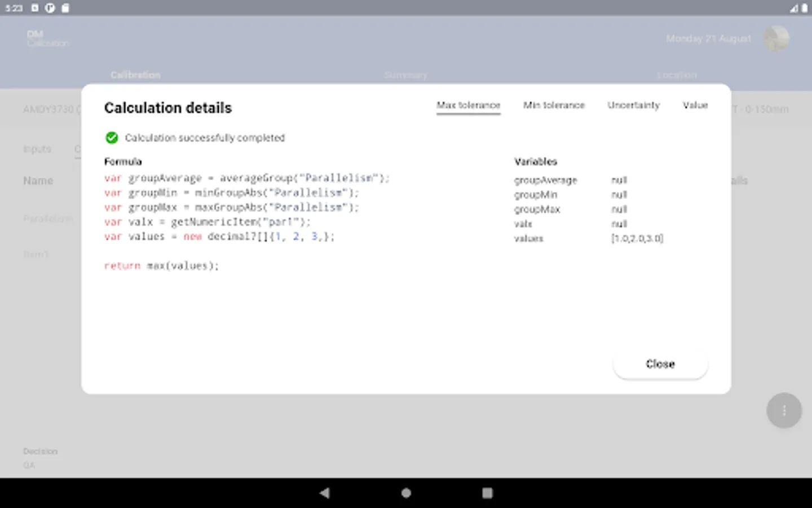Select the values variable name
The height and width of the screenshot is (508, 812).
coord(528,239)
